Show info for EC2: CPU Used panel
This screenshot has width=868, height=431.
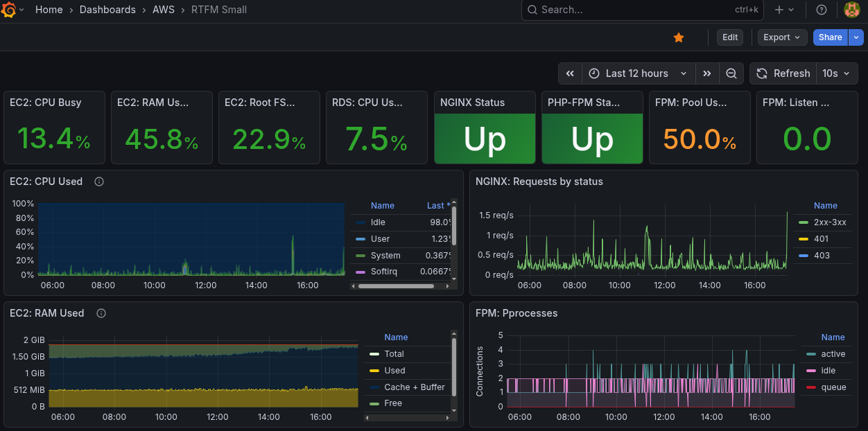pos(99,182)
